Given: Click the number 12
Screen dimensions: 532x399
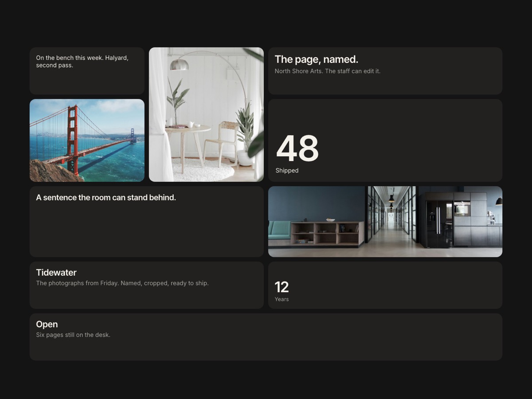Looking at the screenshot, I should click(x=282, y=287).
